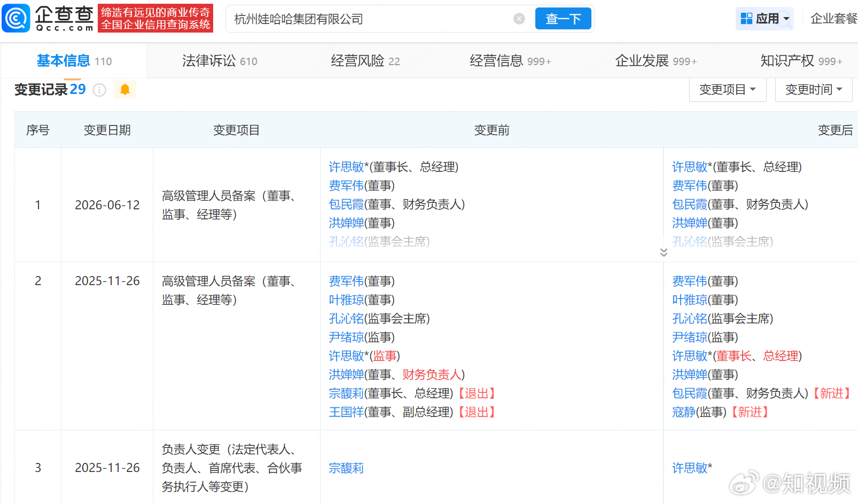Screen dimensions: 858x504
Task: Click the yellow bell alert icon
Action: coord(125,90)
